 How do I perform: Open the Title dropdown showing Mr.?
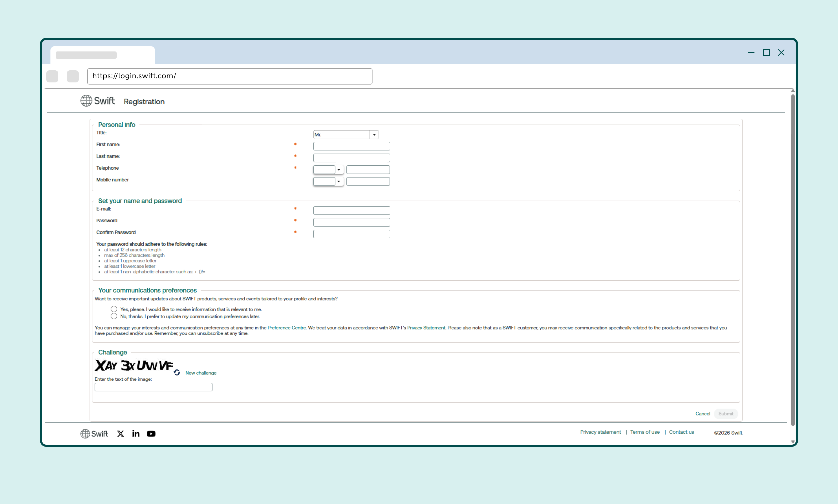tap(346, 134)
